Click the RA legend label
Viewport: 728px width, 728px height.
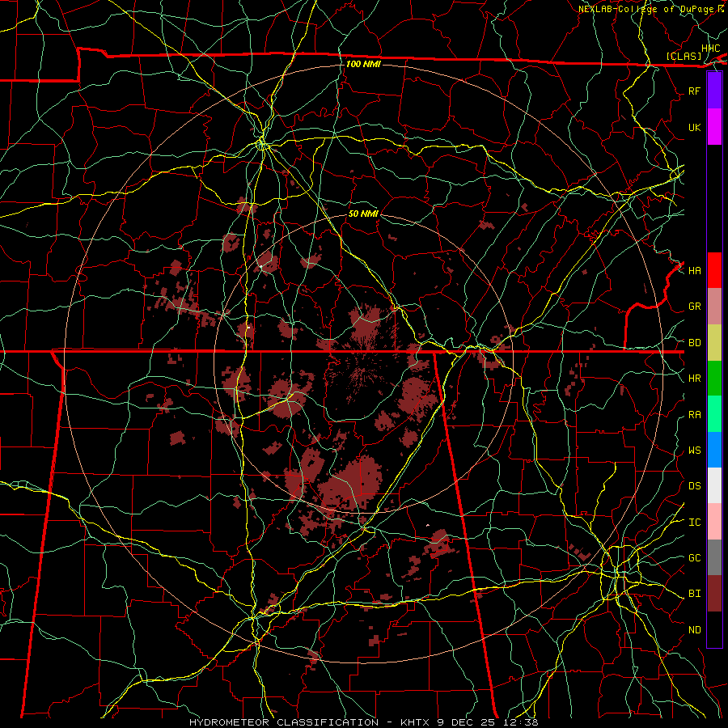[695, 415]
